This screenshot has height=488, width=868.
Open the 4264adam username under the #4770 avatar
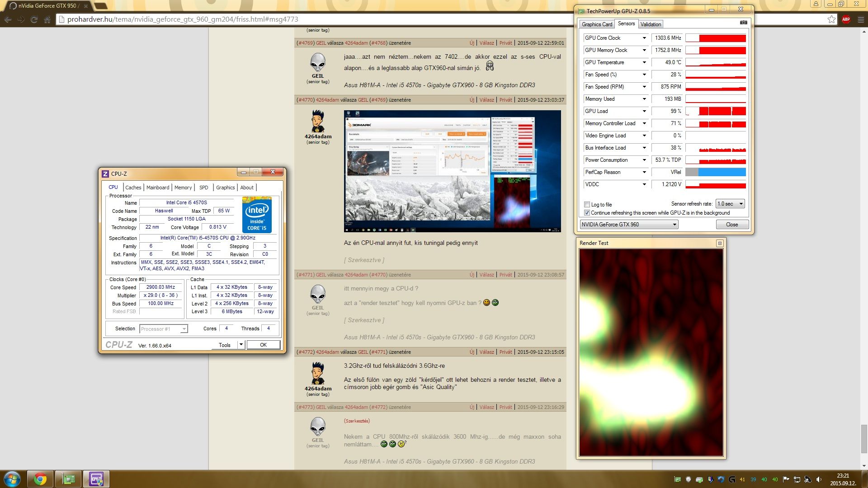318,136
